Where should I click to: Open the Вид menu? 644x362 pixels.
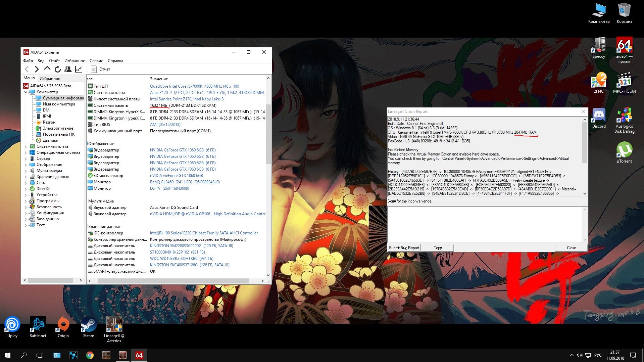41,61
